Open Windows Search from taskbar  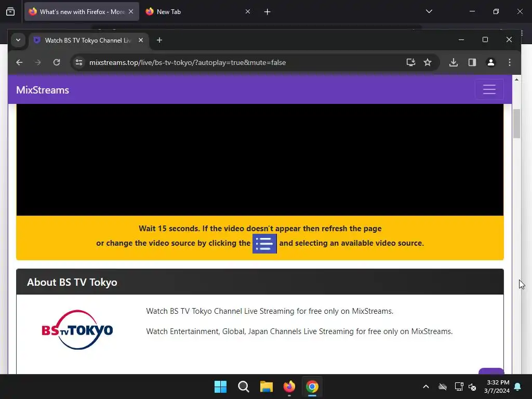tap(244, 387)
